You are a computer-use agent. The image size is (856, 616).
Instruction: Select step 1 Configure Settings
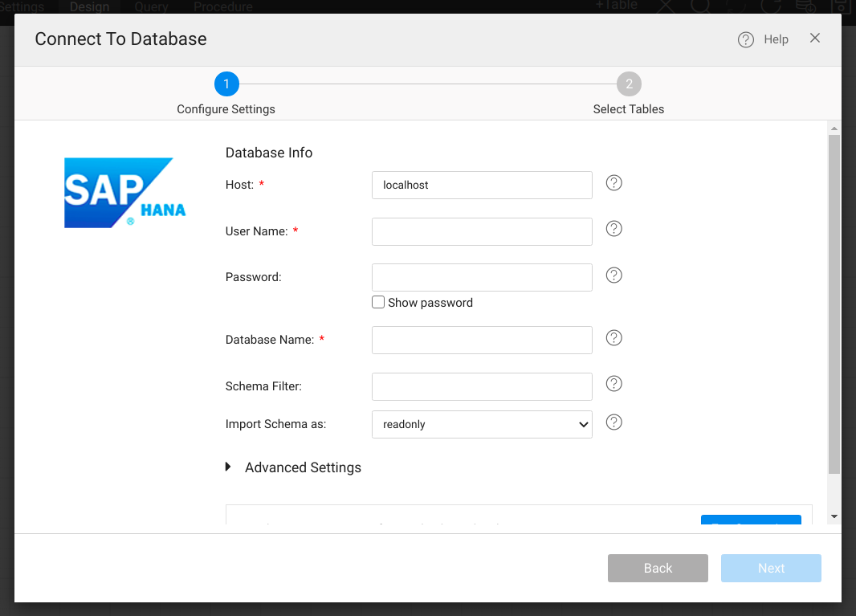(226, 84)
